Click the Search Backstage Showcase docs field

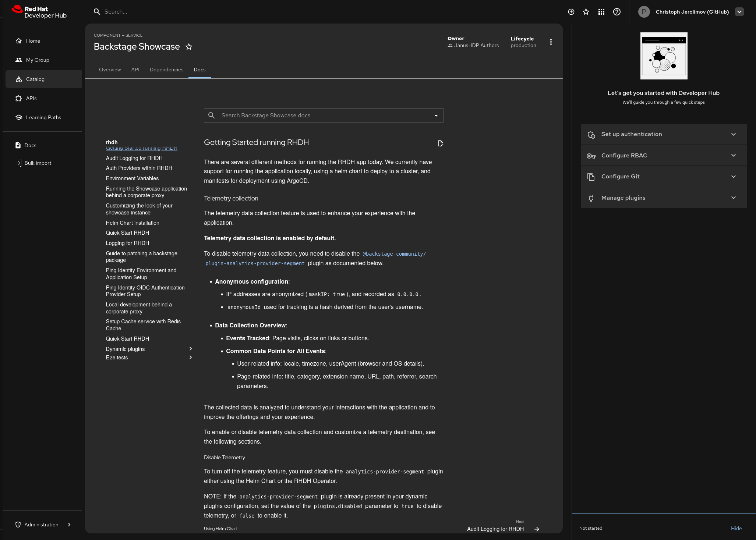[x=323, y=116]
